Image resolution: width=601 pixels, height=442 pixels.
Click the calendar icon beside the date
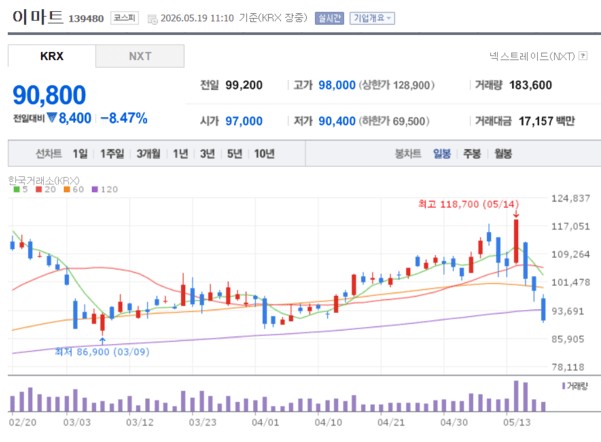coord(152,19)
